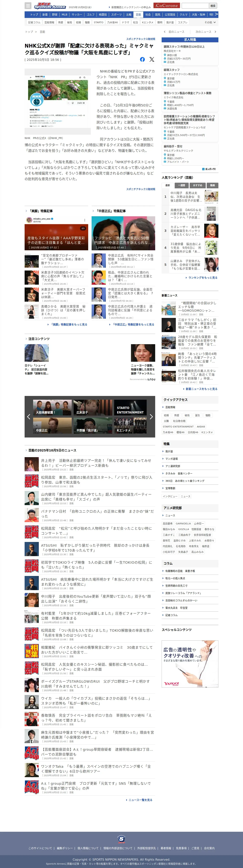The height and width of the screenshot is (868, 243).
Task: Open ニューヨーク屋敷 recommended content thumbnail
Action: pos(143,353)
